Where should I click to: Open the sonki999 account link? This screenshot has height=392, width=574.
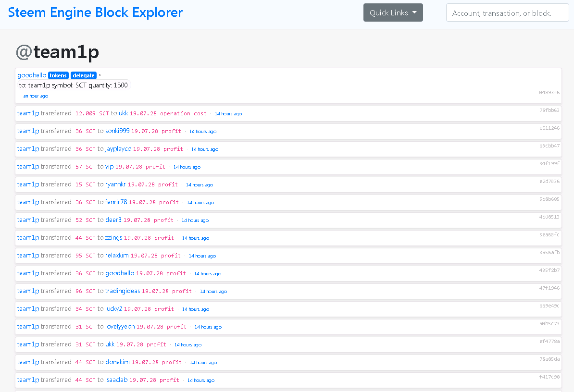[117, 131]
